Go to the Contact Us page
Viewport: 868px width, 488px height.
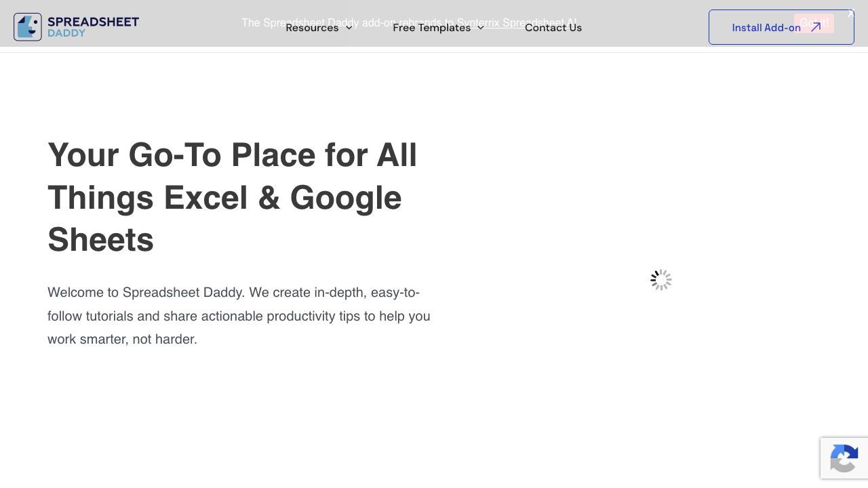coord(553,28)
